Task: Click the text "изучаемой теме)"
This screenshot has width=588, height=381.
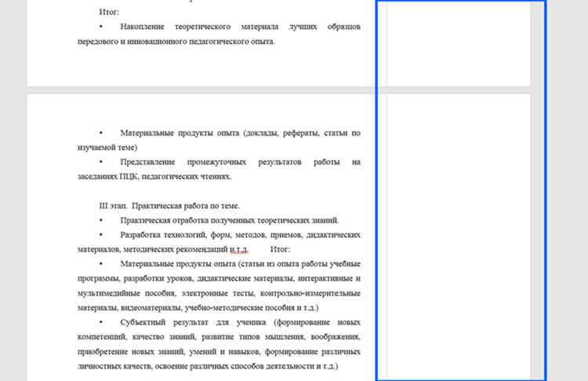Action: click(107, 147)
